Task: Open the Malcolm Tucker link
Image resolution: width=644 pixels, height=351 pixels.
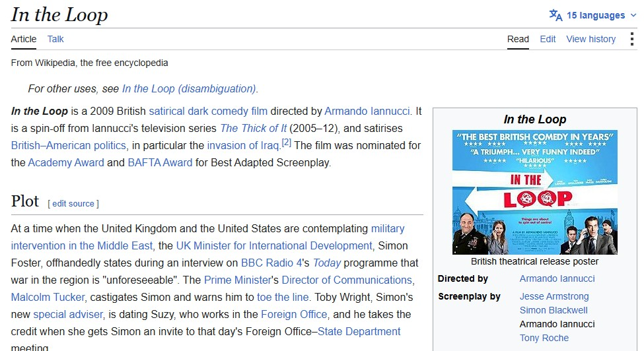Action: (48, 298)
